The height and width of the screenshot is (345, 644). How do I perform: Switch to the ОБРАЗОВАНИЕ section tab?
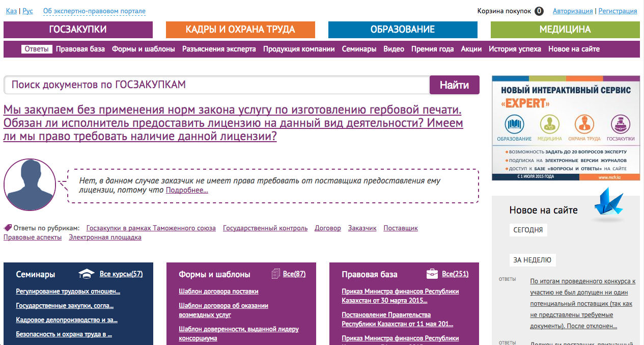click(403, 30)
